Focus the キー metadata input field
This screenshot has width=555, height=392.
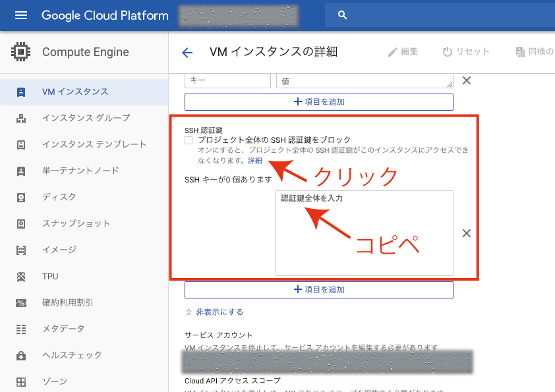pyautogui.click(x=227, y=80)
